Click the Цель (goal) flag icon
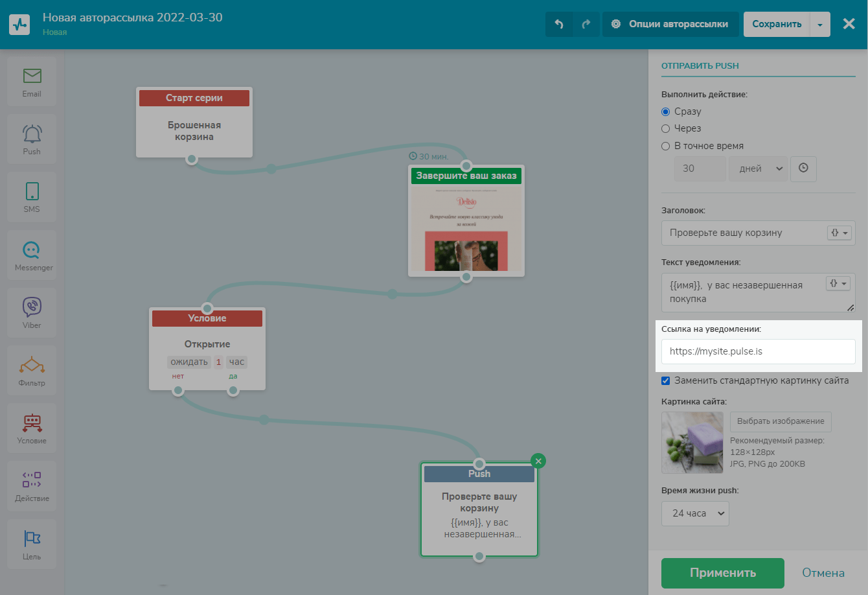 pos(32,539)
